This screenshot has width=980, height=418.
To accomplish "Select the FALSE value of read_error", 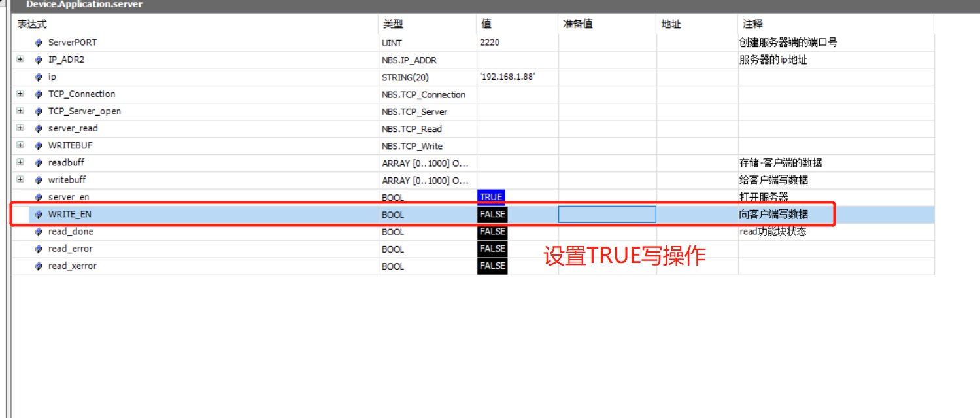I will point(492,249).
